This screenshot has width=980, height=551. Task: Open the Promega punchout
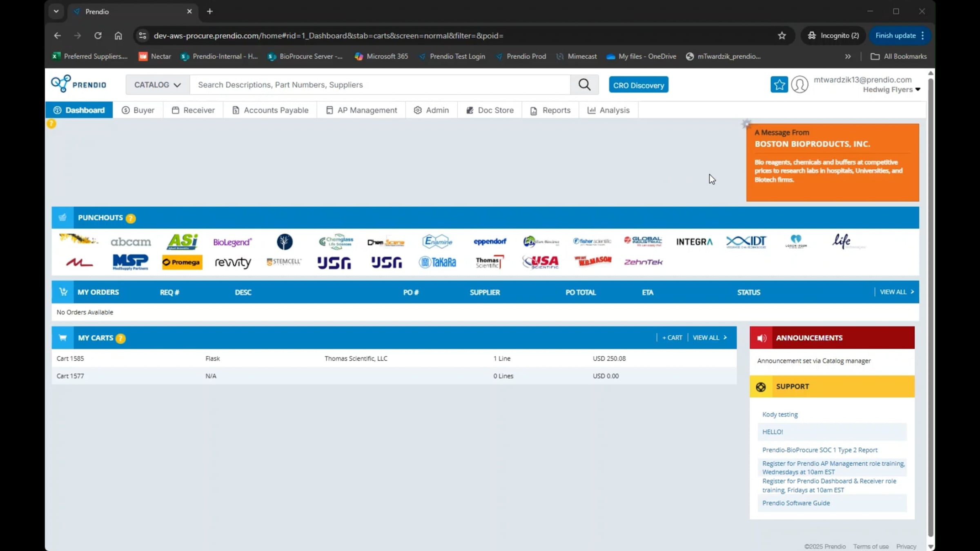click(182, 262)
